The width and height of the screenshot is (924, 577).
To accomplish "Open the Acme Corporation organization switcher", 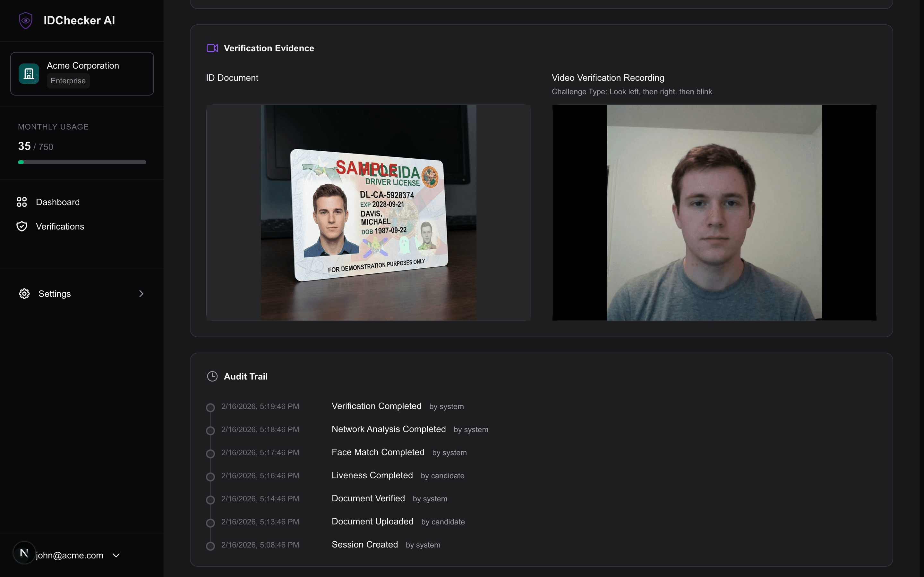I will click(x=82, y=73).
